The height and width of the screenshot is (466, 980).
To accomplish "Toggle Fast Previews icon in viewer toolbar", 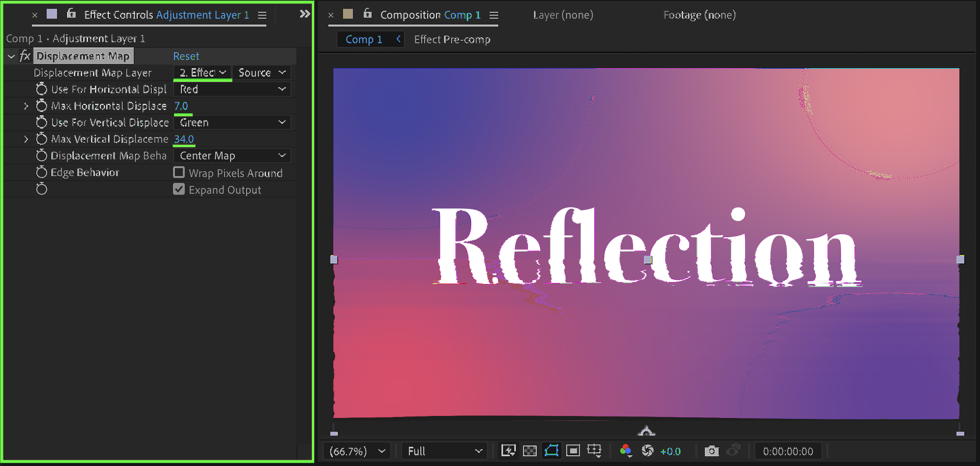I will click(508, 450).
